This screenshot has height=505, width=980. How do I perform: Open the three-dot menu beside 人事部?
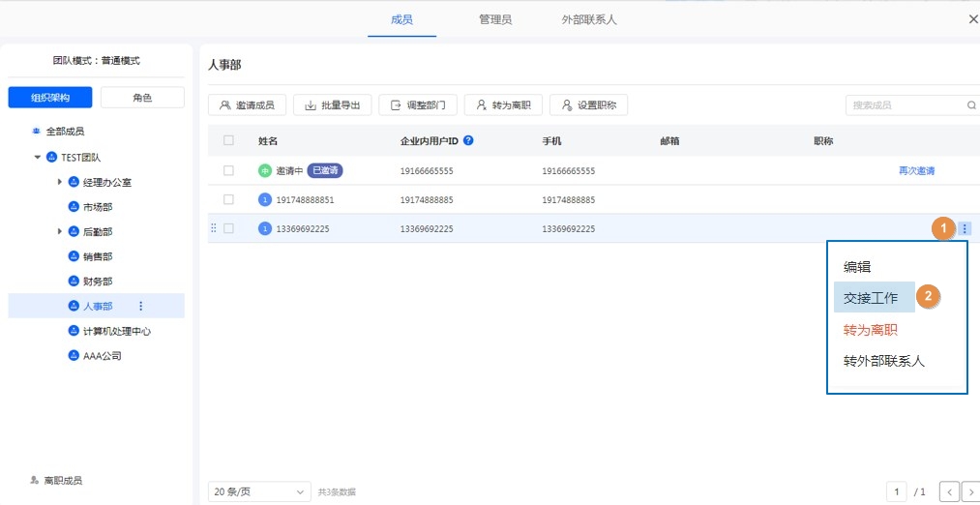click(140, 307)
